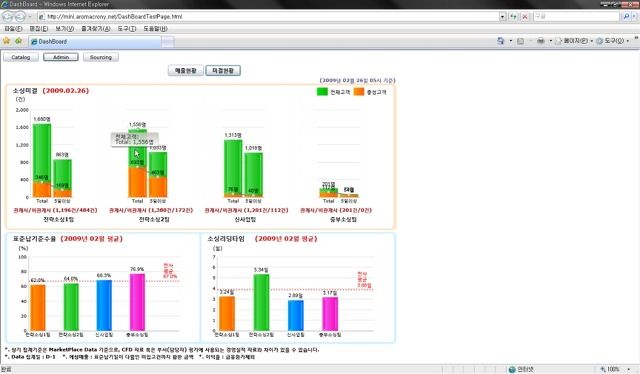Open the 즐겨찾기(A) menu
This screenshot has height=374, width=640.
point(96,29)
